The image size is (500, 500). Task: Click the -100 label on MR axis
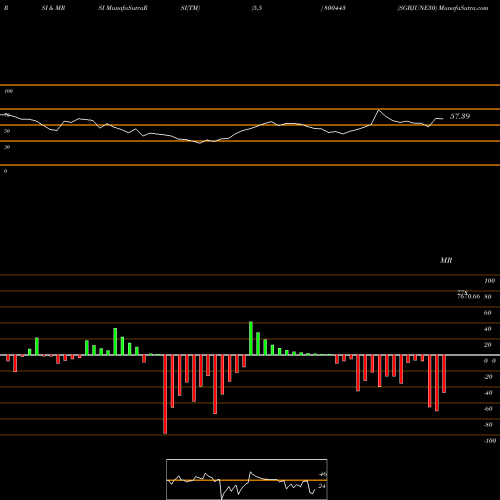[489, 441]
